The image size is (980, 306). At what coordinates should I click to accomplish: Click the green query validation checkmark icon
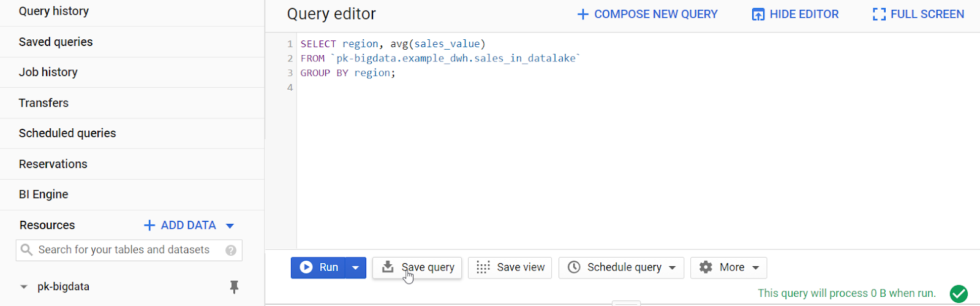(959, 294)
